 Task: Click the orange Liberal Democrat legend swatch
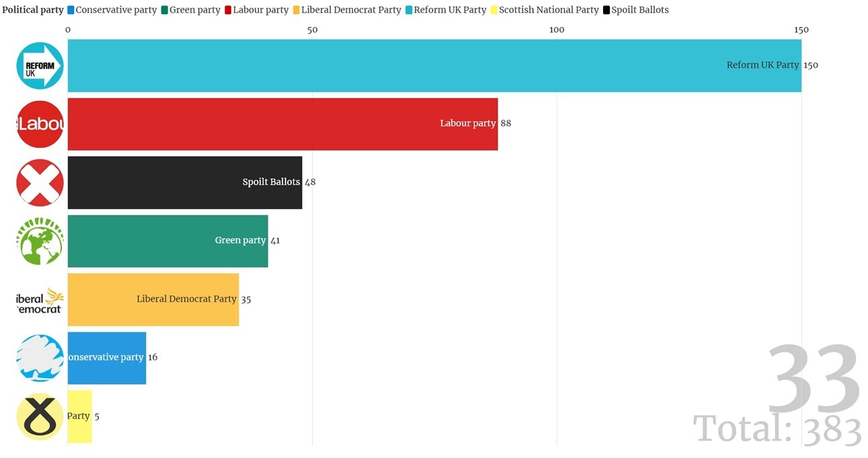coord(296,10)
